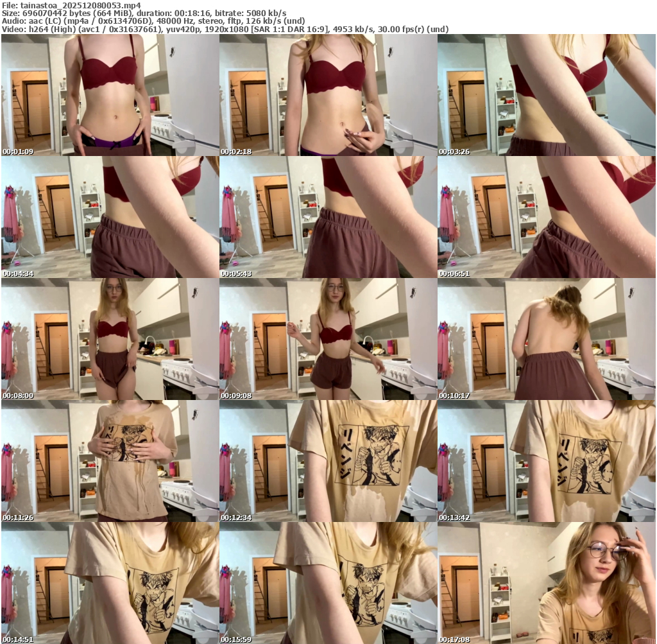657x644 pixels.
Task: Click the thumbnail labeled 00:12:34
Action: (x=328, y=461)
